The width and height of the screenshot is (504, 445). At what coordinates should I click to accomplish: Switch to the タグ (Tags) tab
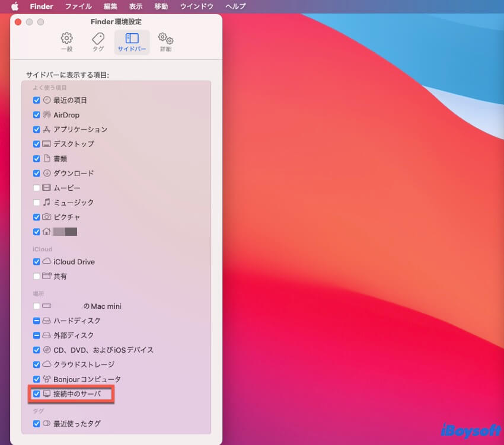coord(98,43)
